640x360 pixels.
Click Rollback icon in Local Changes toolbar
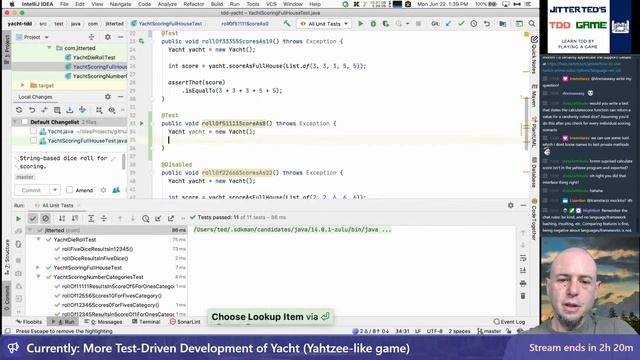(x=32, y=110)
